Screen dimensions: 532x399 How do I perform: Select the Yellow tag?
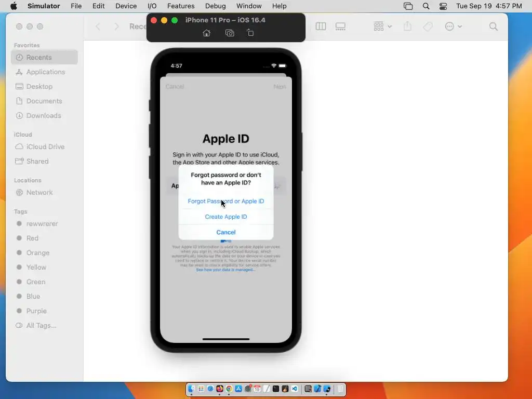pyautogui.click(x=45, y=268)
